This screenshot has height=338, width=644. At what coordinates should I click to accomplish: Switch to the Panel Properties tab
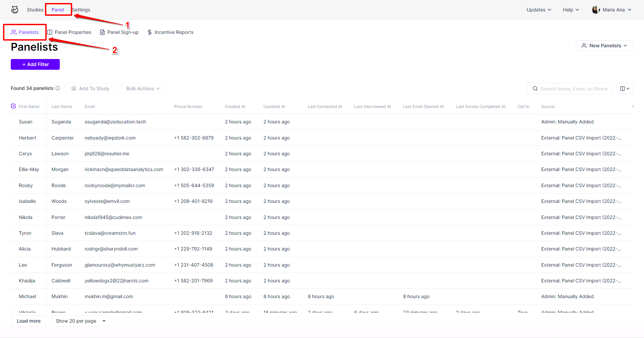(69, 32)
